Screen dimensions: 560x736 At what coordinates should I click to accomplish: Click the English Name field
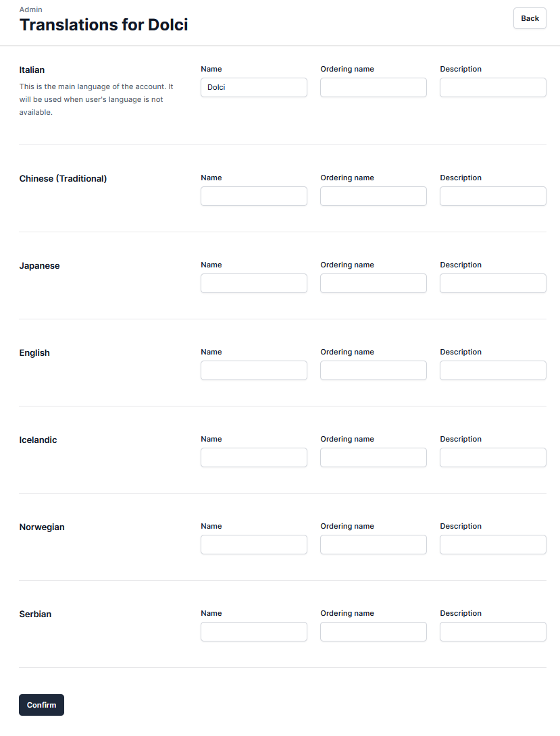pyautogui.click(x=253, y=370)
